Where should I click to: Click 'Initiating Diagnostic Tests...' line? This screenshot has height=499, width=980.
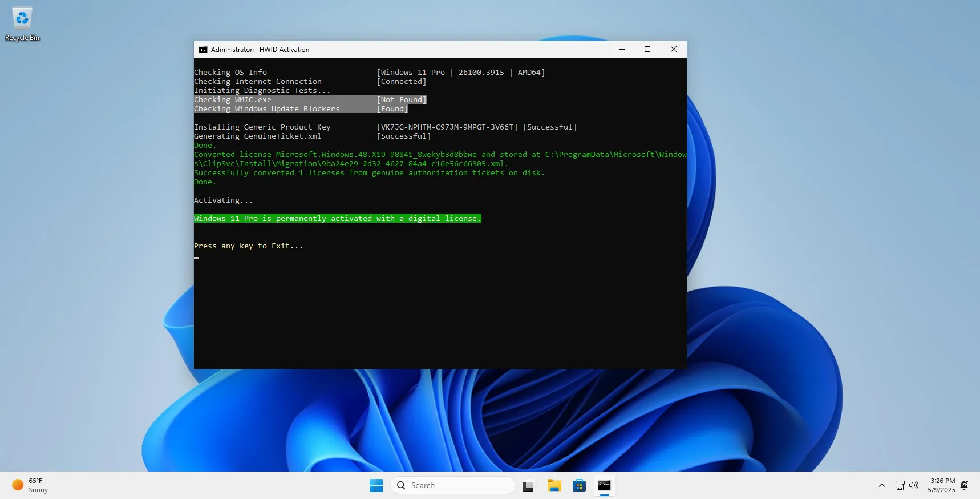click(262, 91)
